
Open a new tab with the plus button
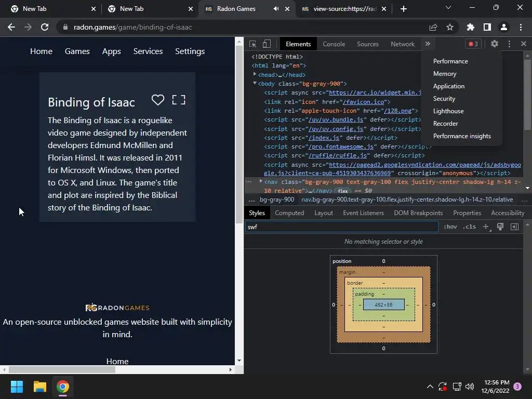(x=403, y=9)
